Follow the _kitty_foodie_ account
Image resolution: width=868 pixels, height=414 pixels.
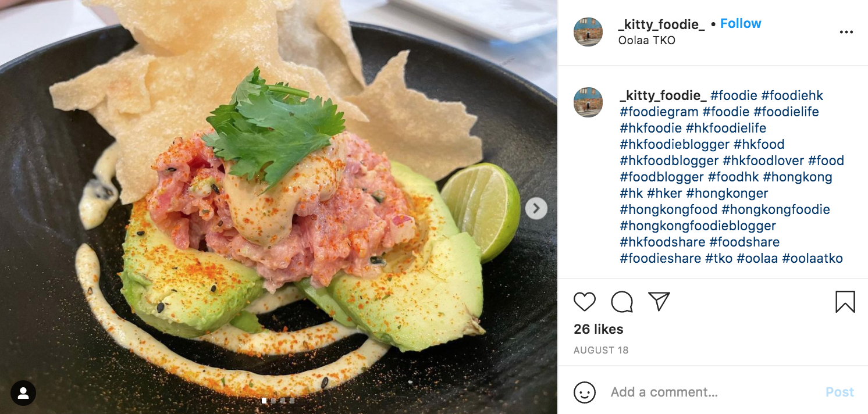click(x=741, y=24)
